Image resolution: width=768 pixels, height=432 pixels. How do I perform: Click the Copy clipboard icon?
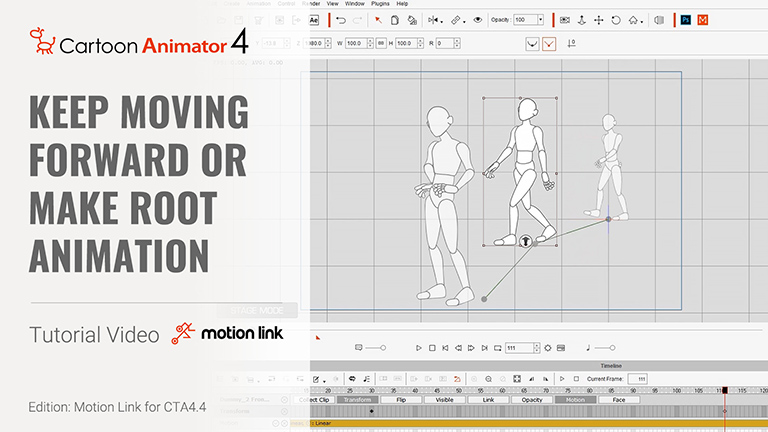tap(395, 20)
